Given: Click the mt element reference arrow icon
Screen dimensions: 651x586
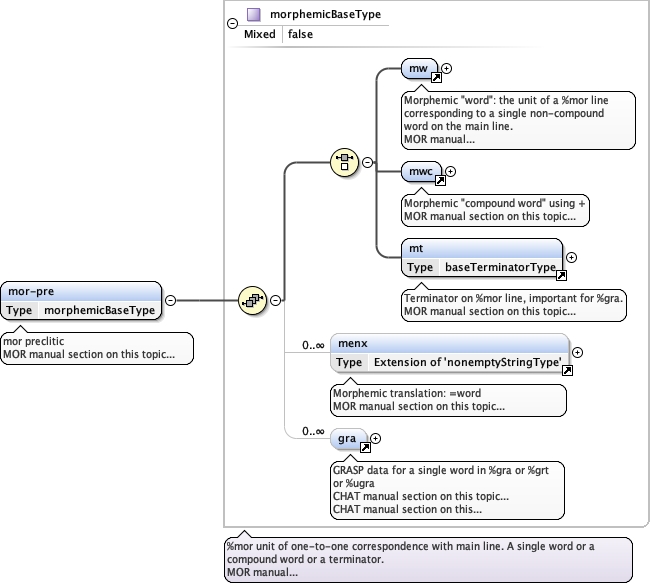Looking at the screenshot, I should 561,275.
